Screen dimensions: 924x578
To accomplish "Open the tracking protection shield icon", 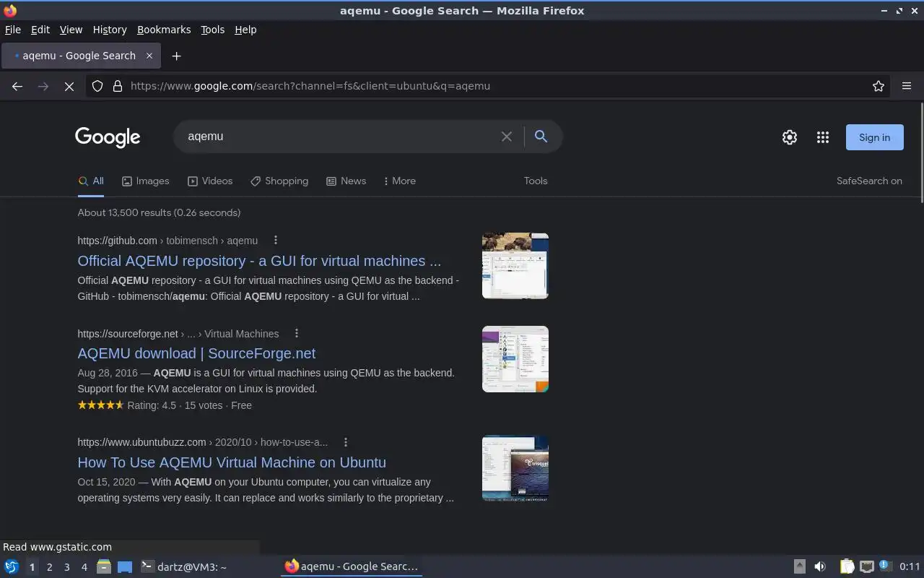I will point(97,86).
